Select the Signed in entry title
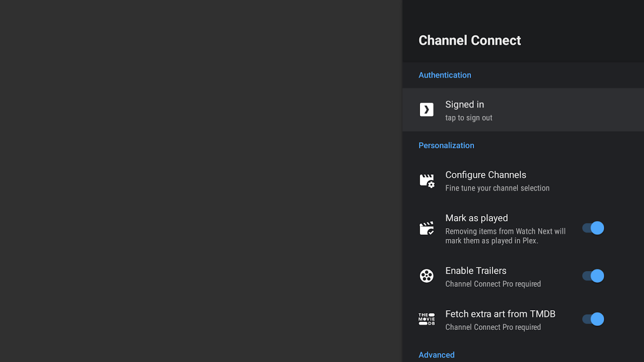644x362 pixels. pos(465,105)
